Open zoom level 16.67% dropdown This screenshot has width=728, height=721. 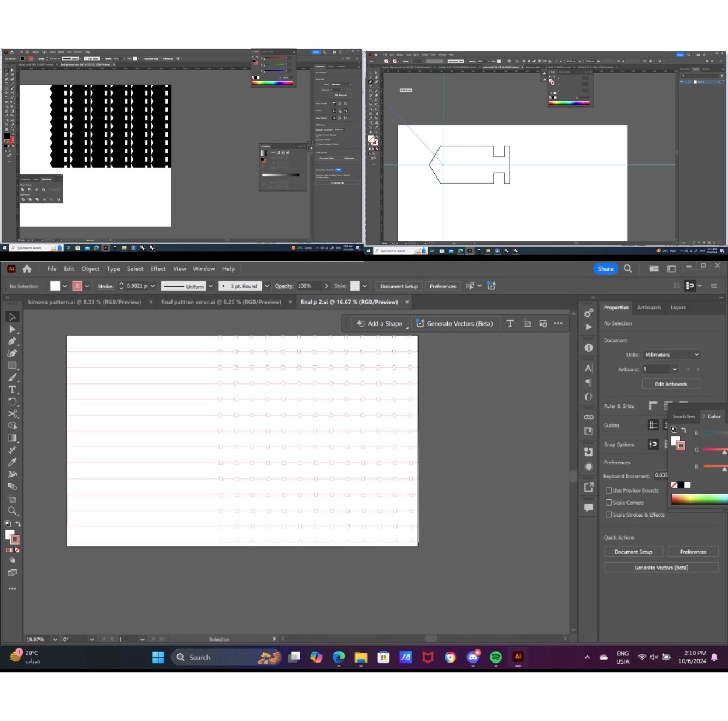(55, 639)
